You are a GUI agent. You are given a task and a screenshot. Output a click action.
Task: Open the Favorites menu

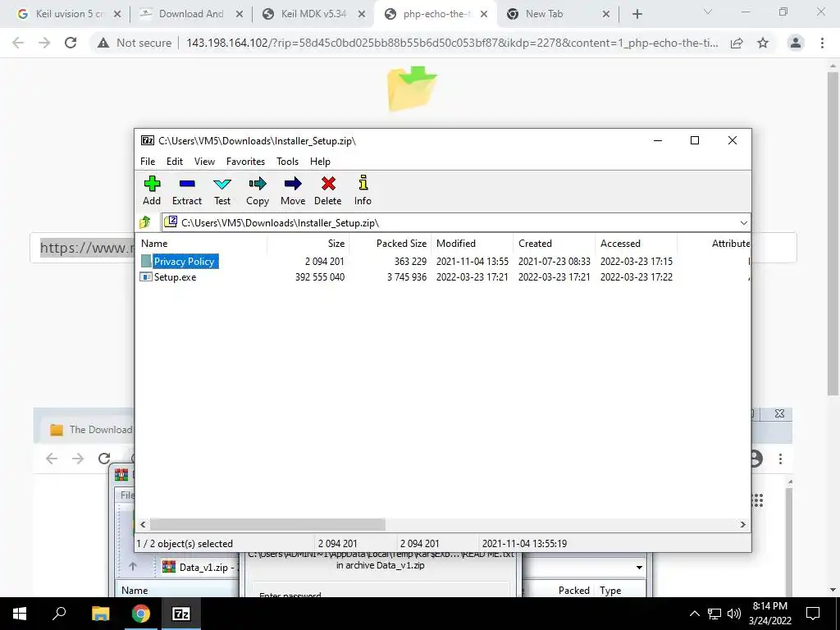coord(245,162)
